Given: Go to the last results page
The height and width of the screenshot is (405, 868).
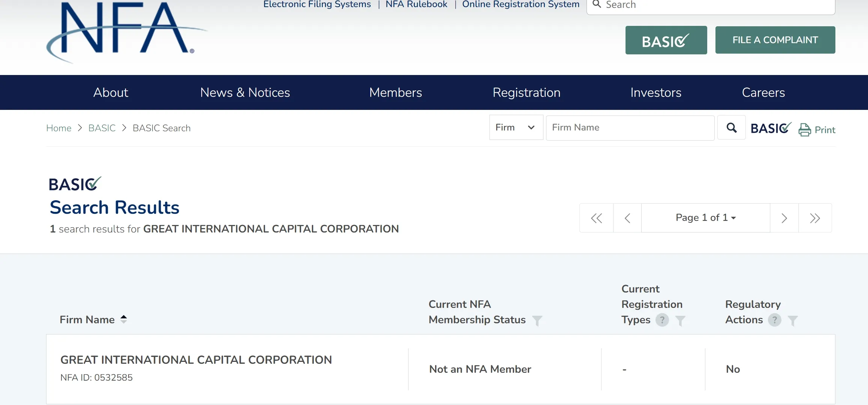Looking at the screenshot, I should click(x=815, y=218).
